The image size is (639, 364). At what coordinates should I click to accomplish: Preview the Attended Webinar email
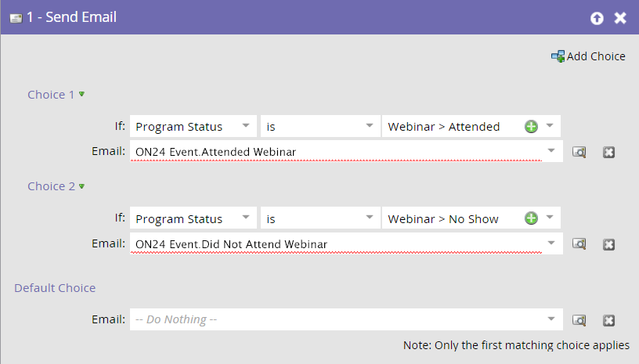pos(579,153)
